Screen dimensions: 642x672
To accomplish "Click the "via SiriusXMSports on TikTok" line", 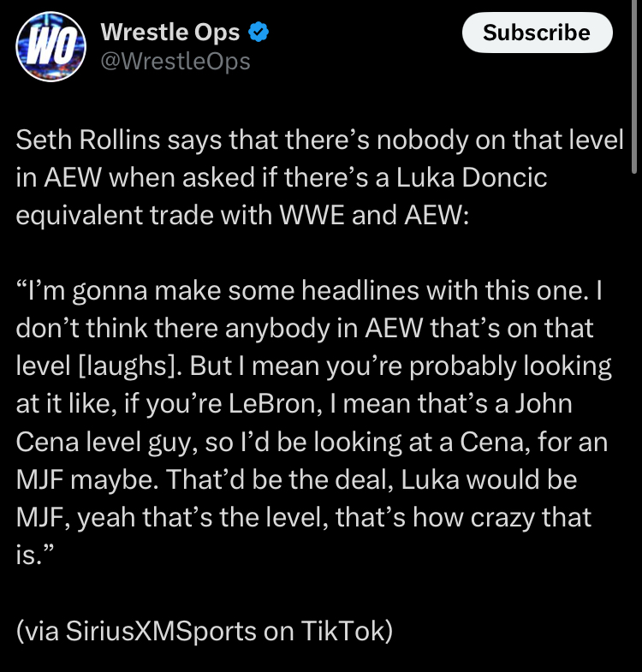I will (204, 631).
